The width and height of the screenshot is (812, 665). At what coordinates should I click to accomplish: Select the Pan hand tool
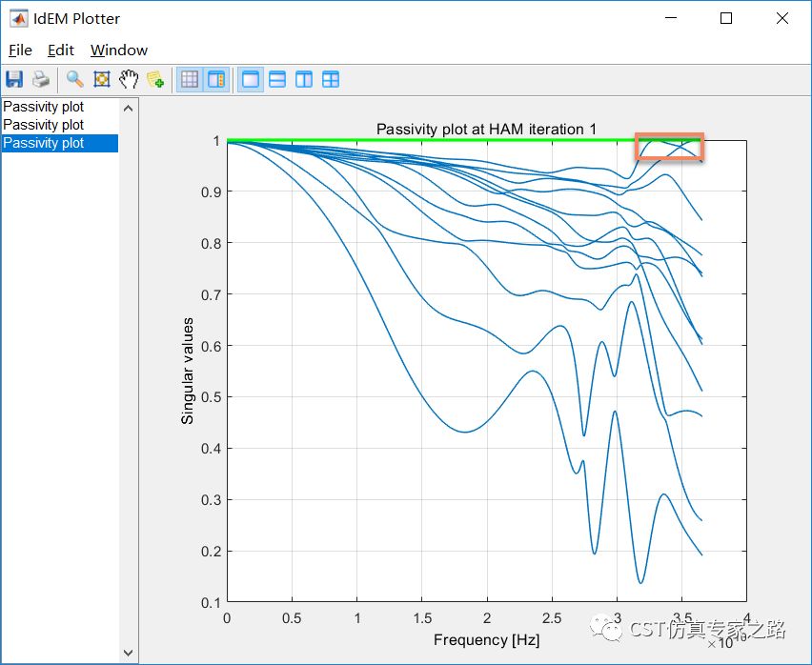click(129, 79)
